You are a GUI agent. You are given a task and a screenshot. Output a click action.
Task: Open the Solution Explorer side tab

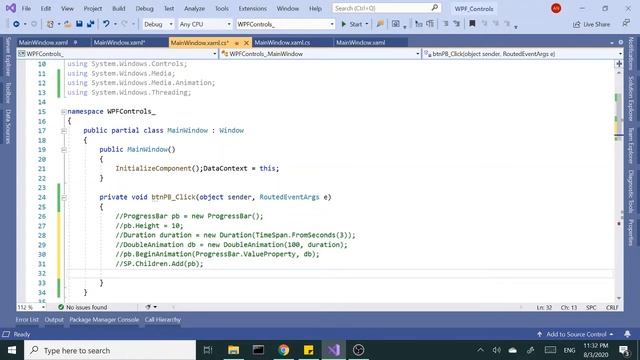(x=631, y=98)
